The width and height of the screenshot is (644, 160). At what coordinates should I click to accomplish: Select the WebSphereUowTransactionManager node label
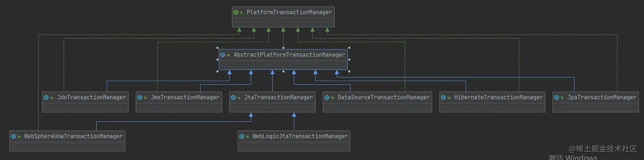click(x=73, y=137)
